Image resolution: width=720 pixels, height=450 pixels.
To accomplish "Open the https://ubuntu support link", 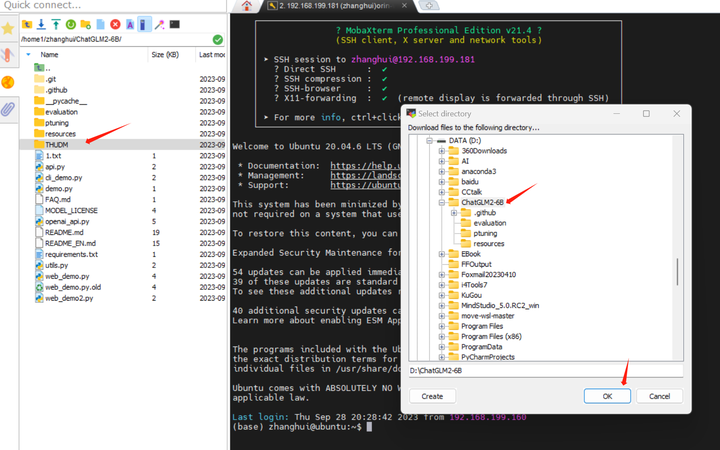I will pos(366,185).
